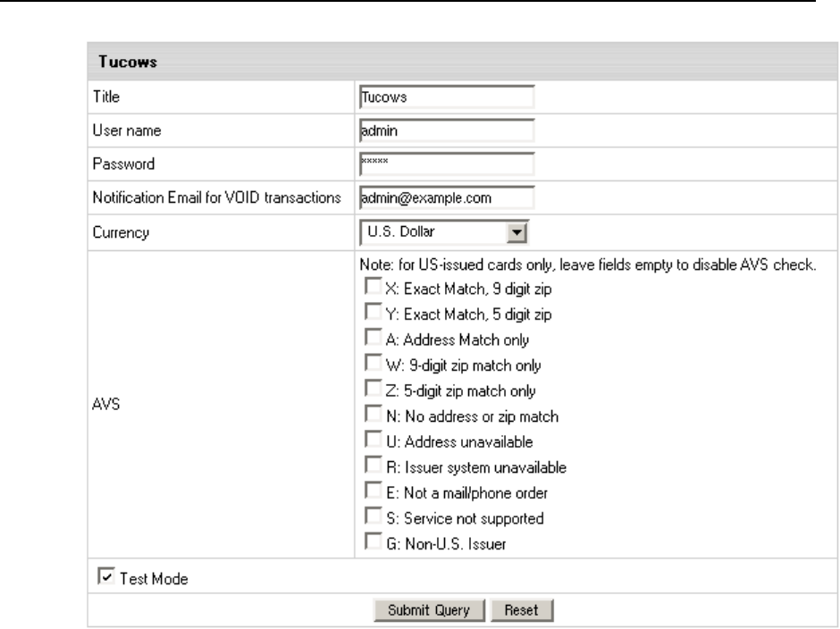Viewport: 840px width, 629px height.
Task: Click the U.S. Dollar currency selector
Action: (x=434, y=233)
